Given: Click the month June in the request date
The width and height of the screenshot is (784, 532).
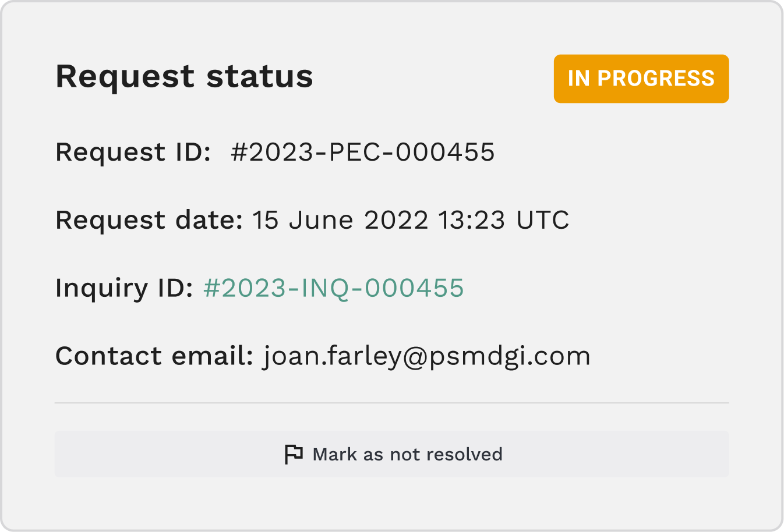Looking at the screenshot, I should coord(321,221).
